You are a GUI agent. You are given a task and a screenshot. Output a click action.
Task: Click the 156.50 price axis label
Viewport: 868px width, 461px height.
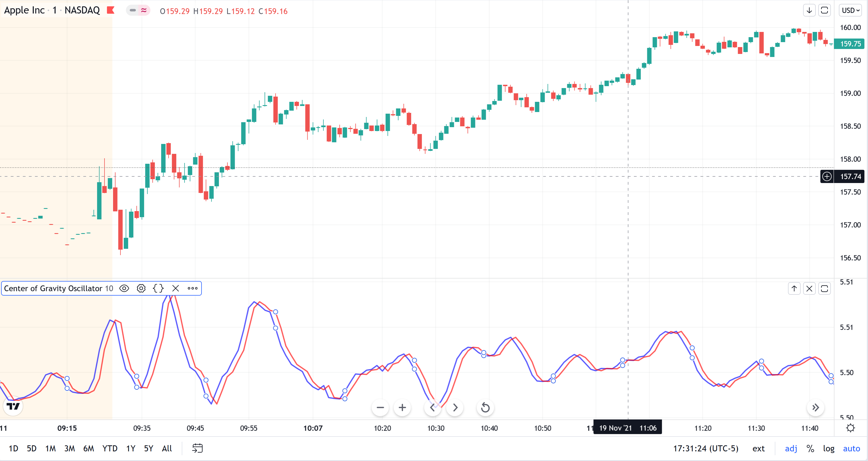(850, 258)
